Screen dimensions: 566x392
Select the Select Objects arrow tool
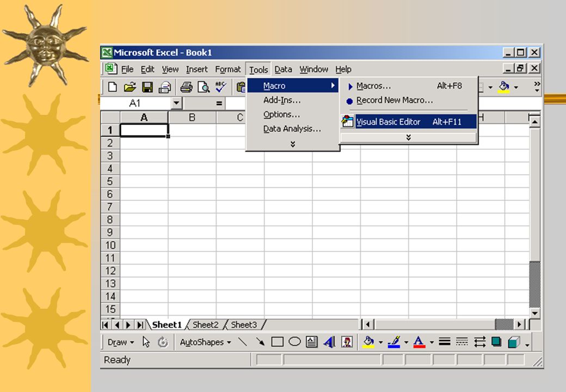pos(146,342)
